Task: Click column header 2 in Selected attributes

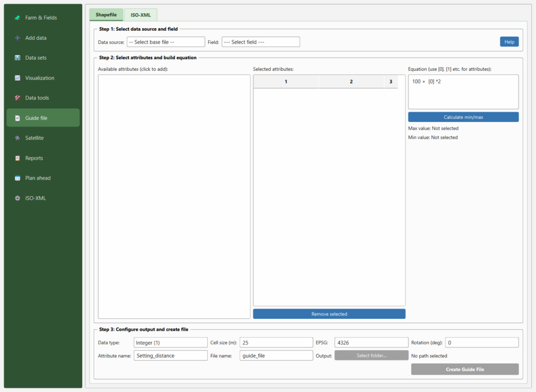Action: click(351, 82)
